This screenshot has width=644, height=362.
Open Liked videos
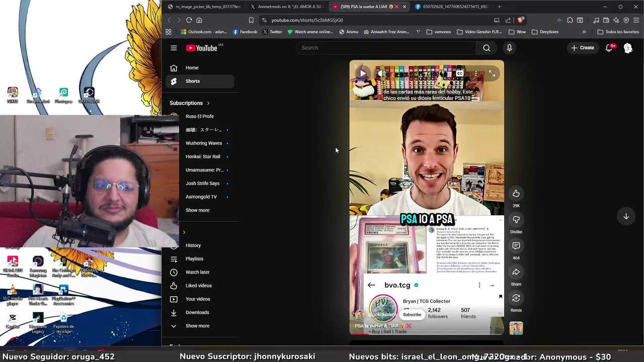200,286
